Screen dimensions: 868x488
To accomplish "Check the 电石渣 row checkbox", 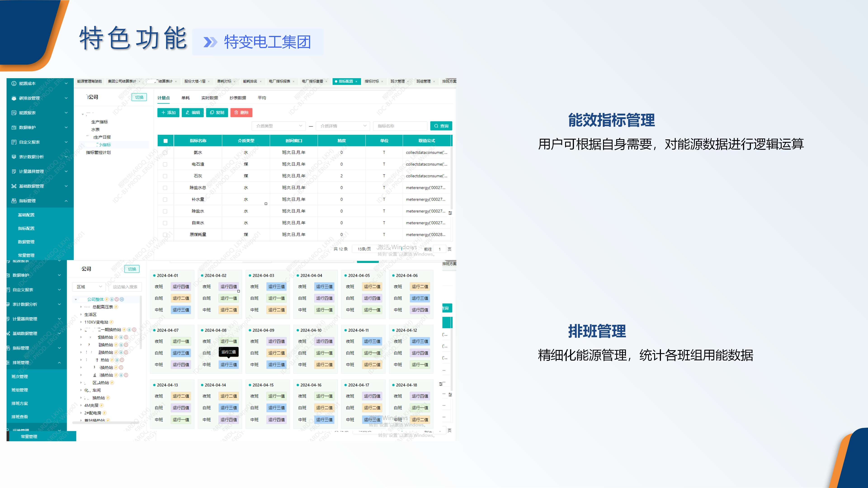I will [165, 164].
